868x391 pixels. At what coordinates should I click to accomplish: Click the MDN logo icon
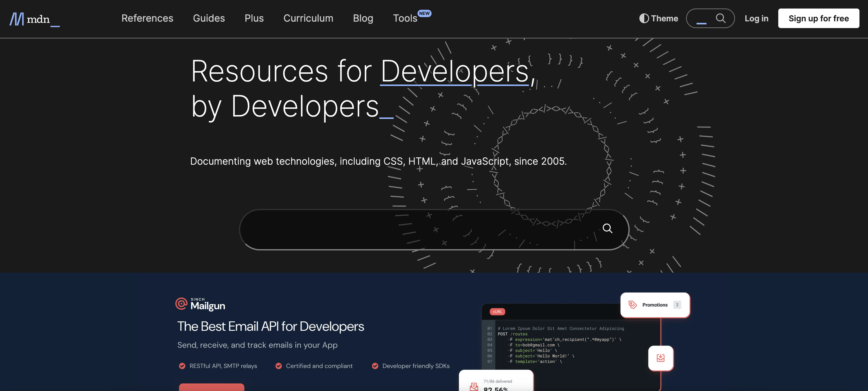point(17,19)
